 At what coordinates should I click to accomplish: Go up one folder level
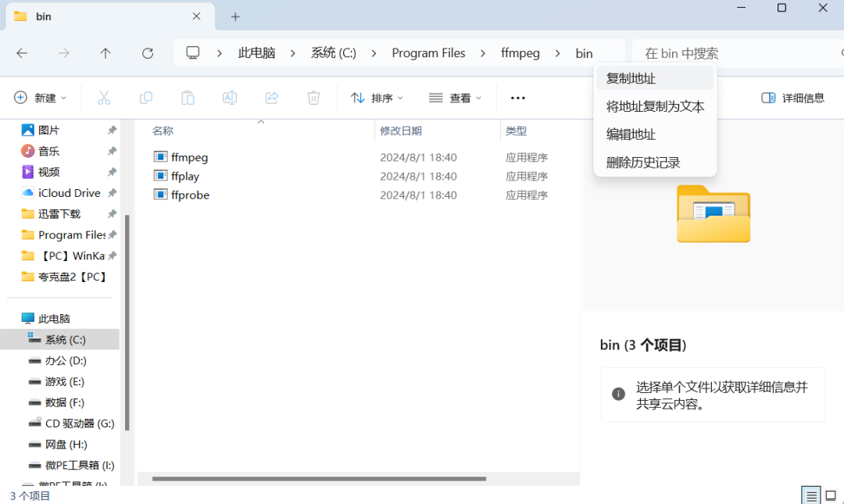tap(105, 53)
